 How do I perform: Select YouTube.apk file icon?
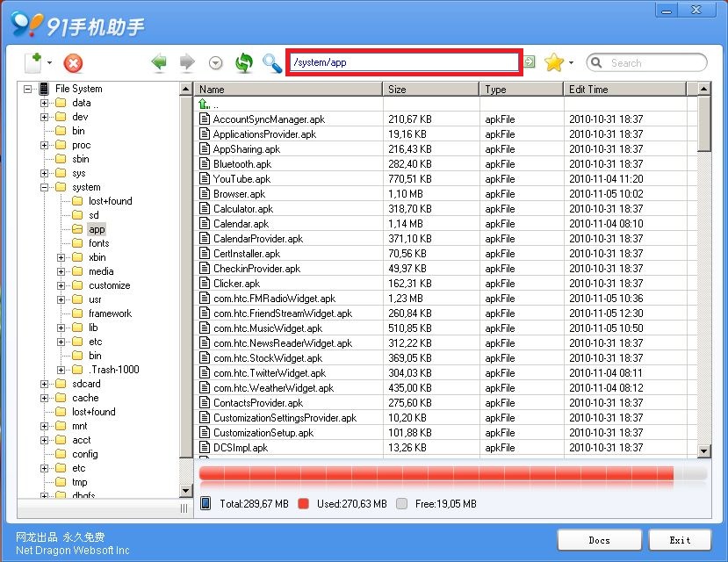tap(205, 178)
